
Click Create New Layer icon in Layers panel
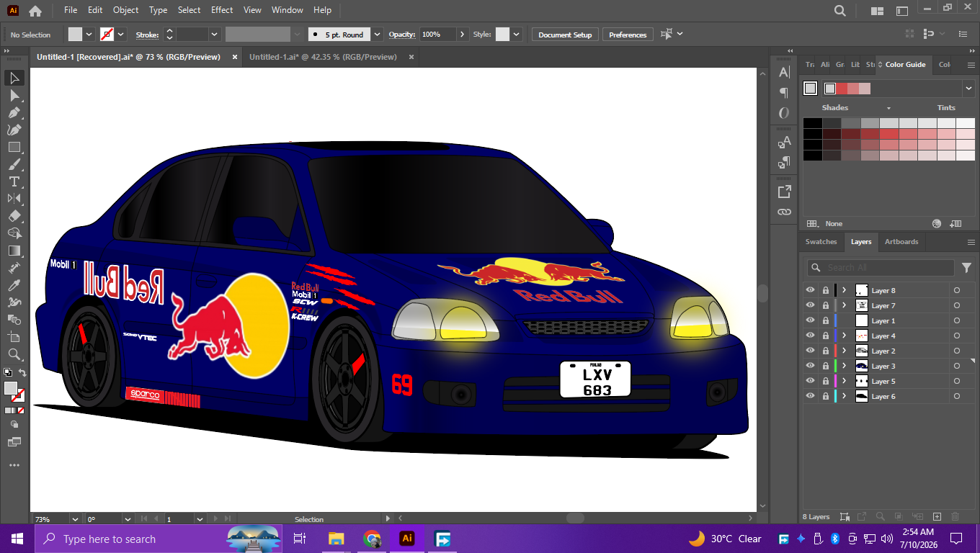point(937,516)
